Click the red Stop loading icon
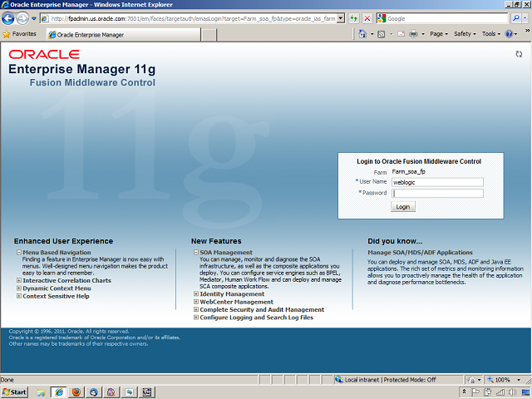This screenshot has width=532, height=399. (x=367, y=18)
